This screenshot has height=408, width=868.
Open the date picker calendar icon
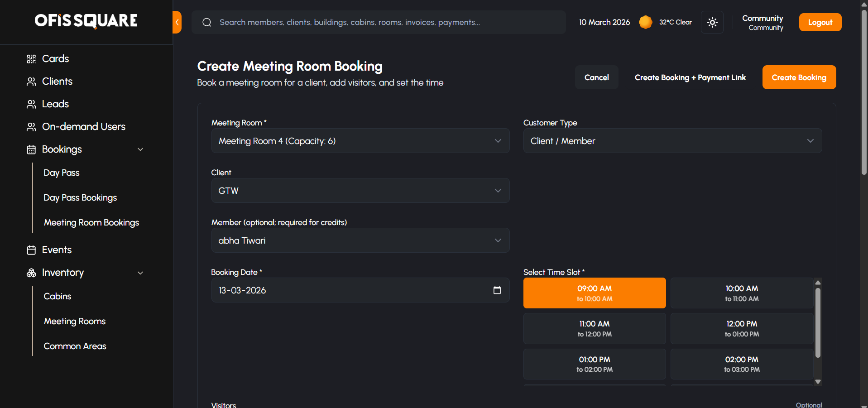(497, 290)
